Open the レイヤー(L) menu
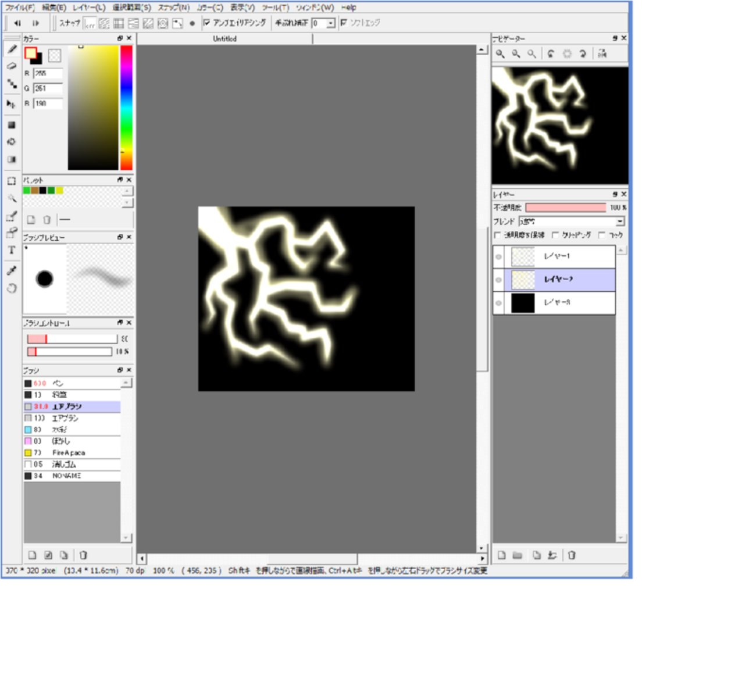The image size is (756, 700). click(x=89, y=8)
